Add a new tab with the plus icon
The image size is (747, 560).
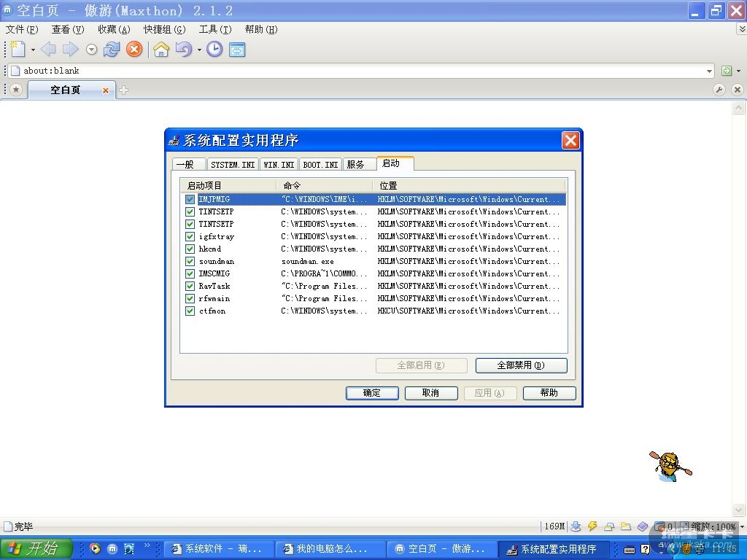(123, 90)
